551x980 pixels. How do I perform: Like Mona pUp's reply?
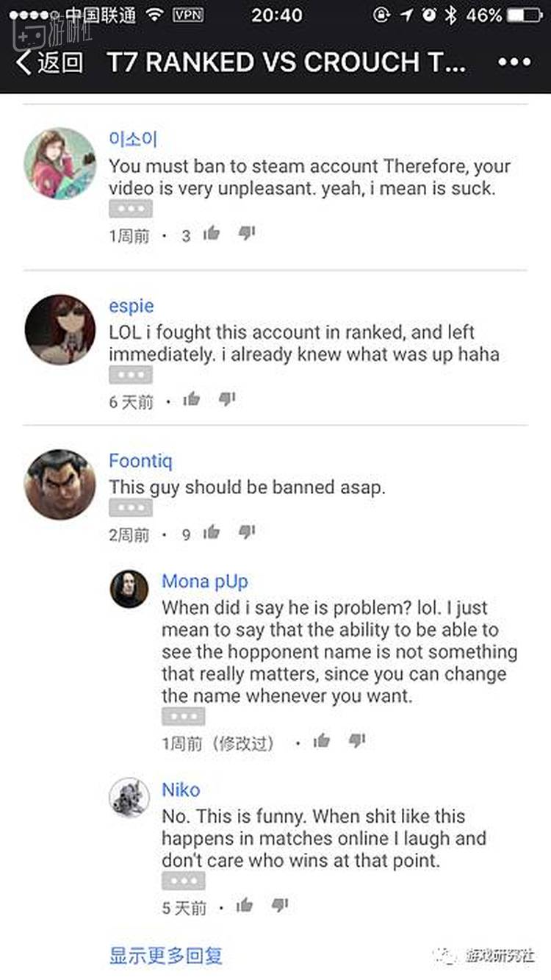(322, 741)
